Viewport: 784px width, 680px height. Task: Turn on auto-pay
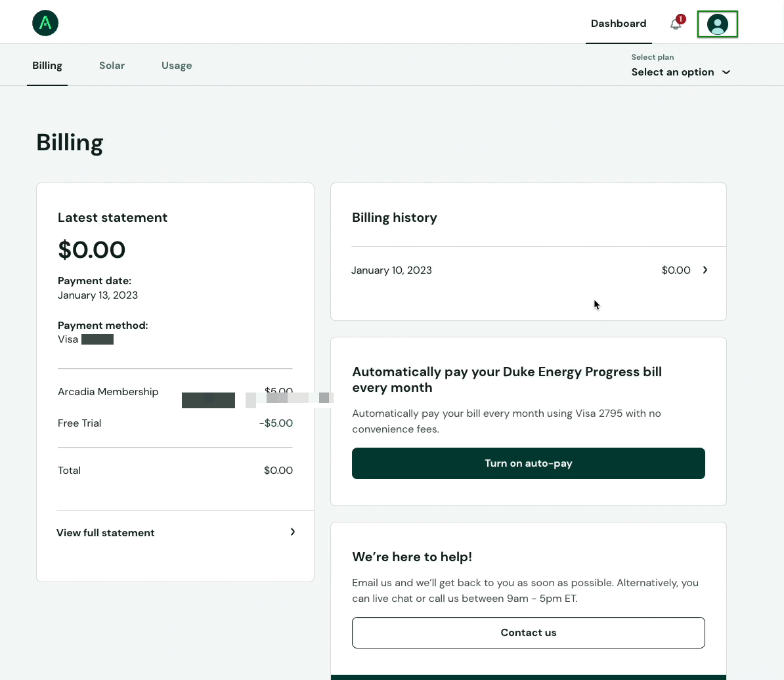pos(528,463)
